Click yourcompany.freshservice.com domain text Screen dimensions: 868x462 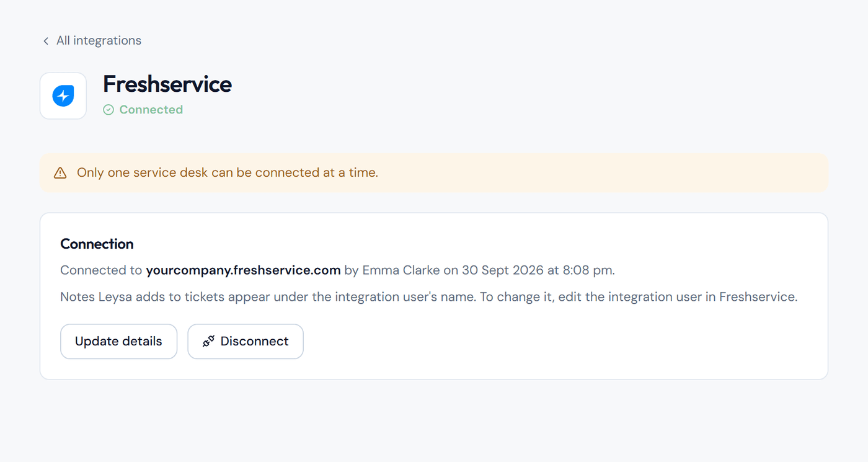(243, 270)
